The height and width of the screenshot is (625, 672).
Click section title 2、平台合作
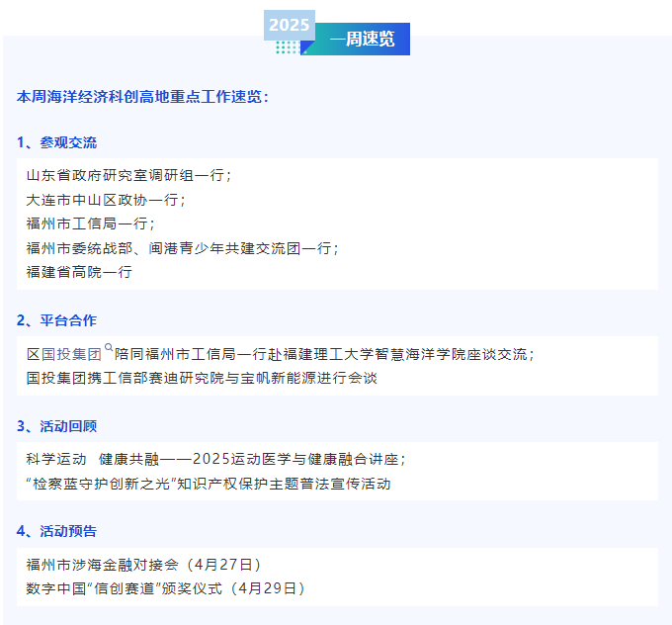coord(57,320)
